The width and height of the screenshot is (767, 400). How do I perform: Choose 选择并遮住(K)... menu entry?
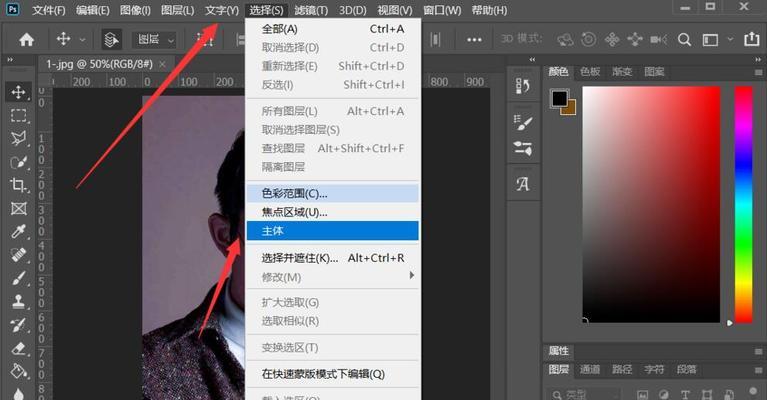[333, 258]
